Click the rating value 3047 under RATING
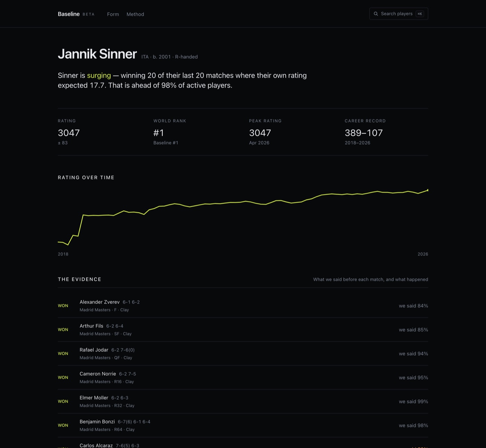 click(69, 133)
